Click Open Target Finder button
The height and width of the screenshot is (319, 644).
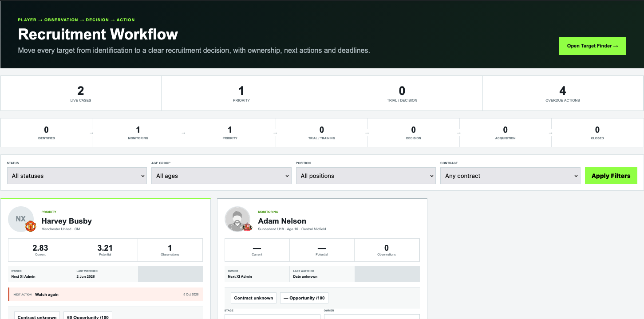[x=593, y=46]
